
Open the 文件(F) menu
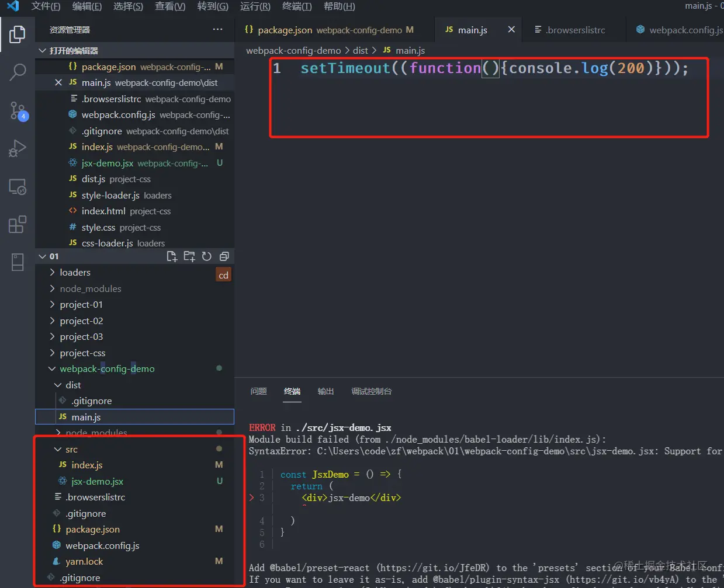[46, 6]
